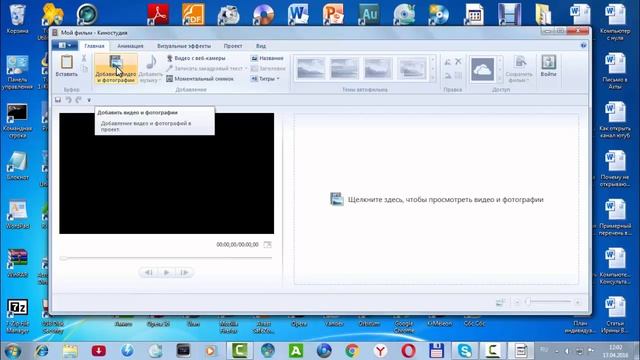Click the redo arrow in quick access toolbar
The width and height of the screenshot is (640, 360).
pos(78,100)
